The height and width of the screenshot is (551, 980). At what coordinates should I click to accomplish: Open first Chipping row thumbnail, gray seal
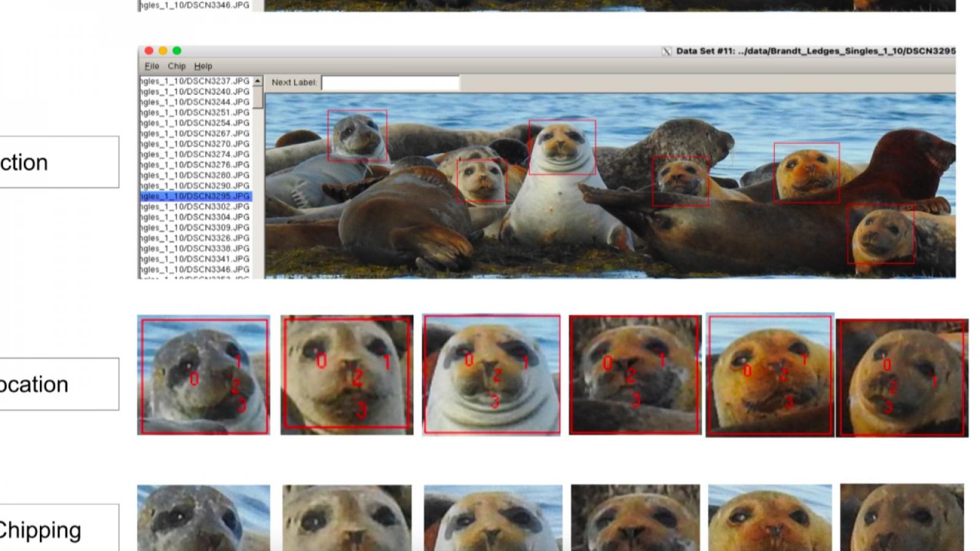tap(203, 518)
